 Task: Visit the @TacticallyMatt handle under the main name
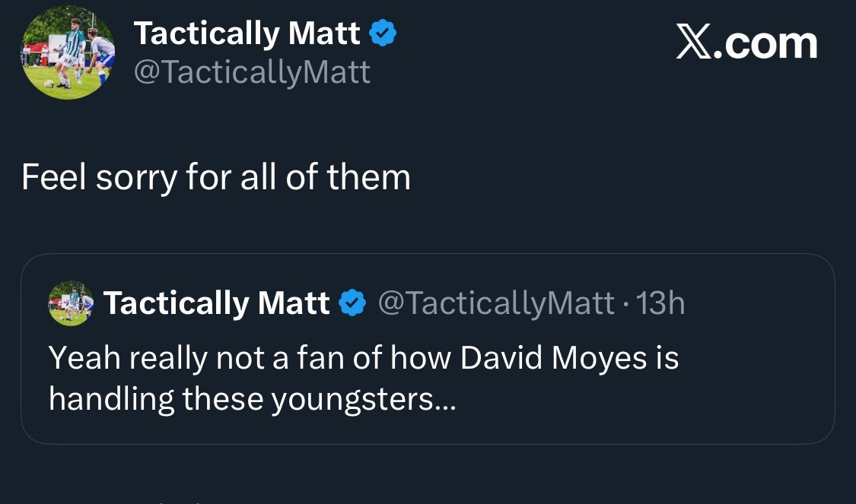(x=252, y=72)
